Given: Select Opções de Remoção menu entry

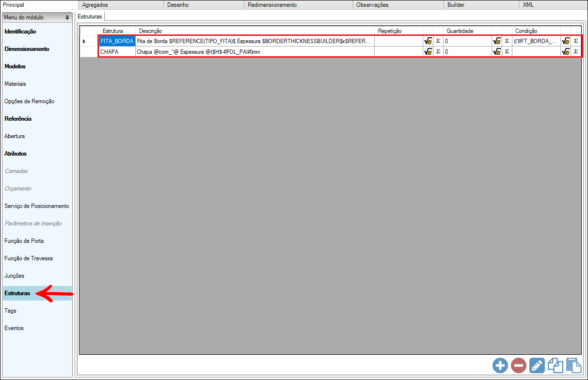Looking at the screenshot, I should click(x=37, y=101).
